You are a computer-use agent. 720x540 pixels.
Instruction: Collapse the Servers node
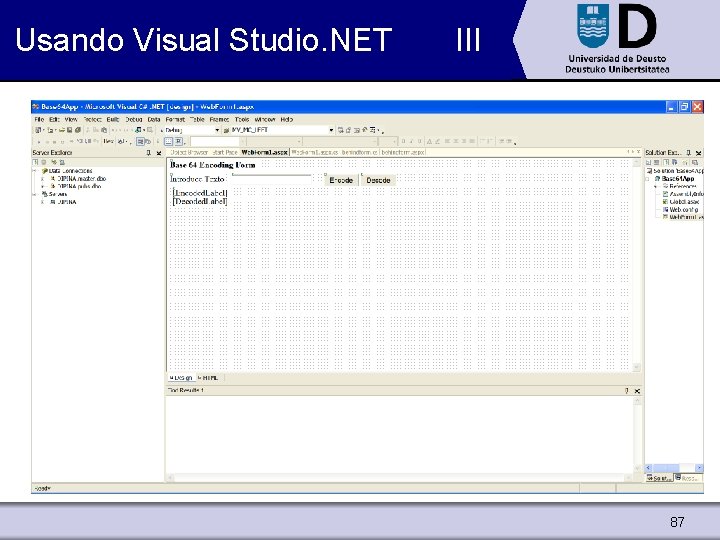click(x=34, y=194)
